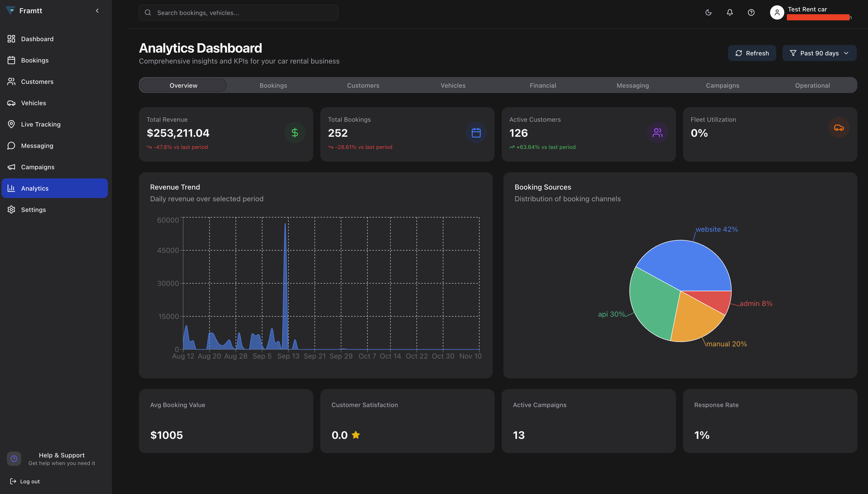Select the Dashboard grid icon in sidebar

(11, 39)
